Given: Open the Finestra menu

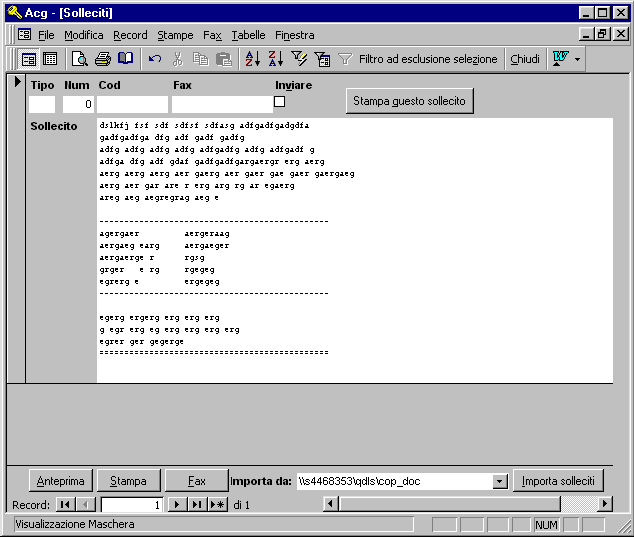Looking at the screenshot, I should 294,35.
